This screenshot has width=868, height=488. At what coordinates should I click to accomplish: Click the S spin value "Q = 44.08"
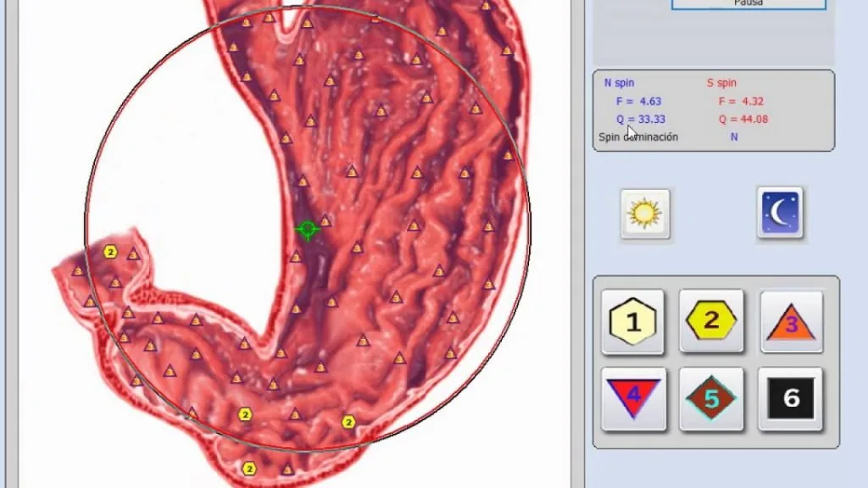pyautogui.click(x=743, y=119)
